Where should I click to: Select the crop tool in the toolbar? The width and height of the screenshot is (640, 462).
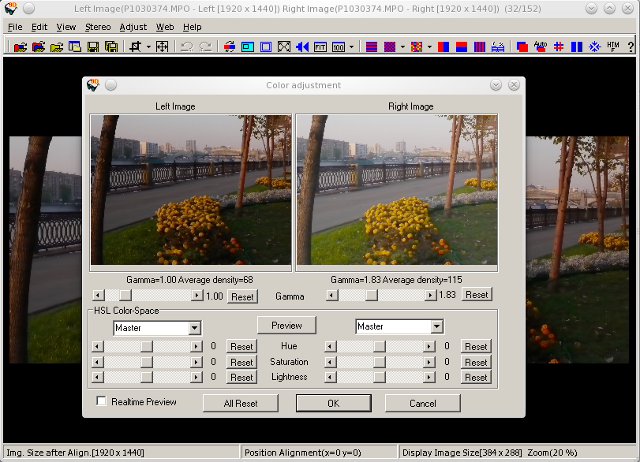[136, 47]
